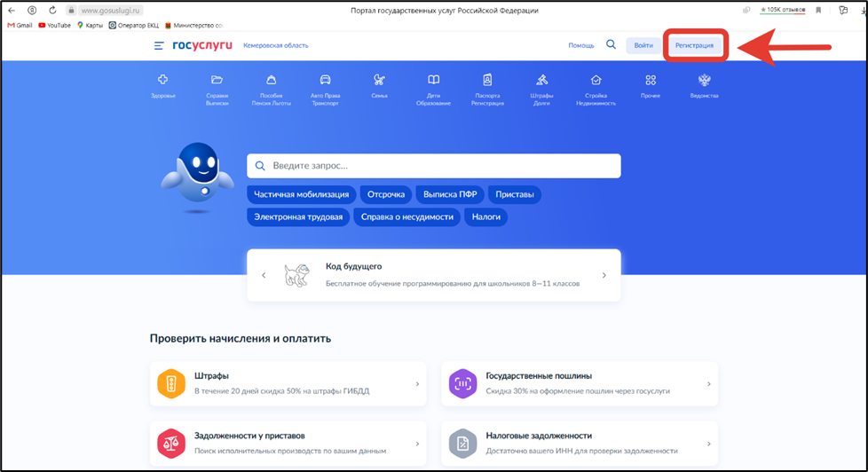Click the Задолженности у приставов title

point(249,436)
